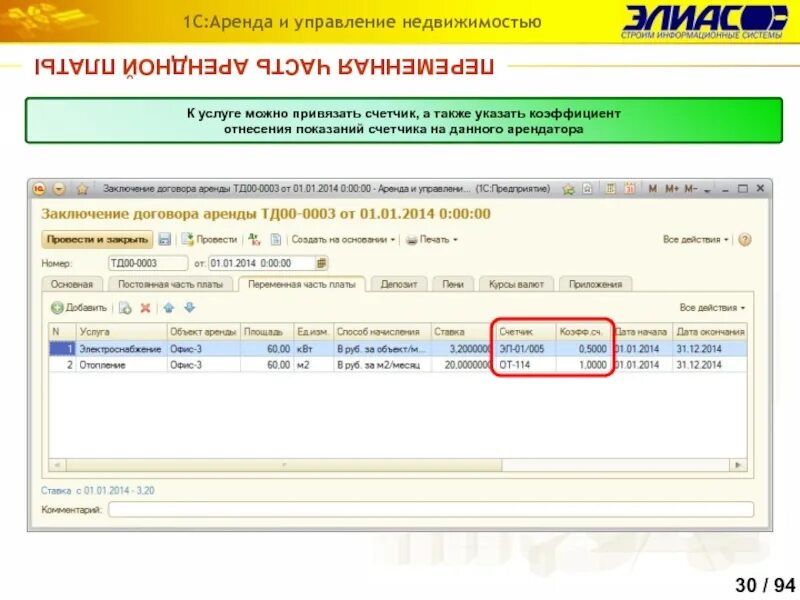Screen dimensions: 800x600
Task: Click the 'Услуга' column header
Action: [x=121, y=332]
